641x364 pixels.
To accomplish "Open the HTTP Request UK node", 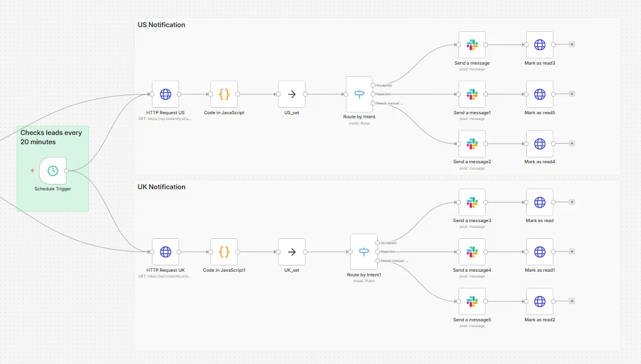I will (165, 252).
